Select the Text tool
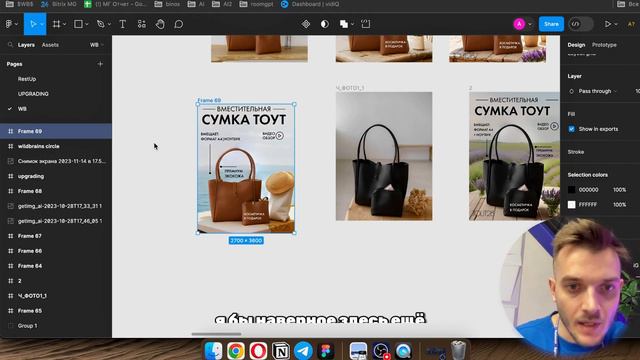The width and height of the screenshot is (640, 360). (x=122, y=24)
